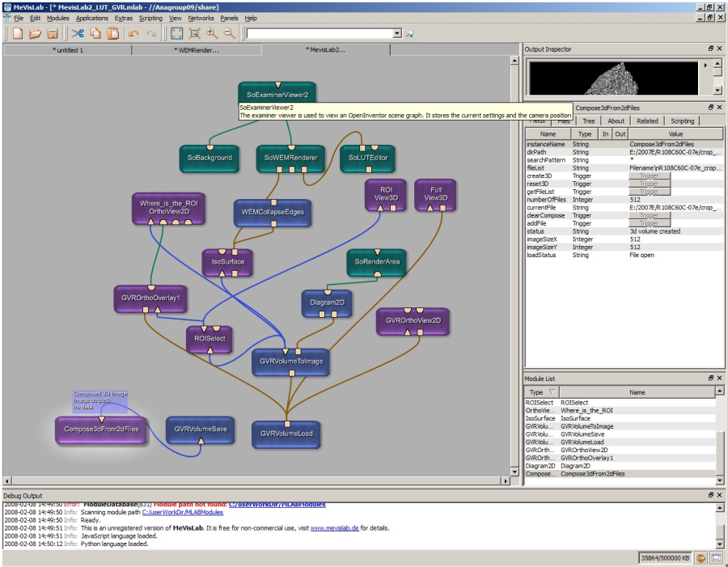Click the Output Inspector scrollbar down arrow
The image size is (728, 567).
pyautogui.click(x=717, y=91)
